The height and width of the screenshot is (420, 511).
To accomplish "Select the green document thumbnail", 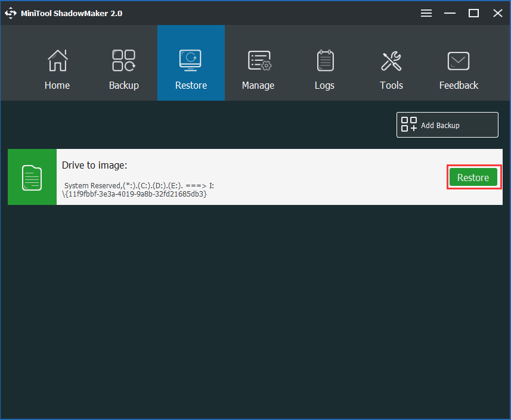I will [x=32, y=177].
